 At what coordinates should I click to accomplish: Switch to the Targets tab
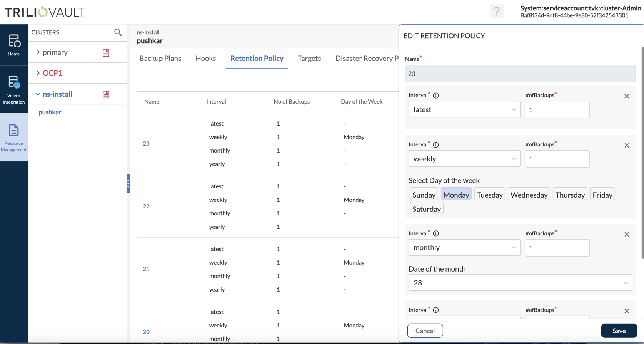309,58
